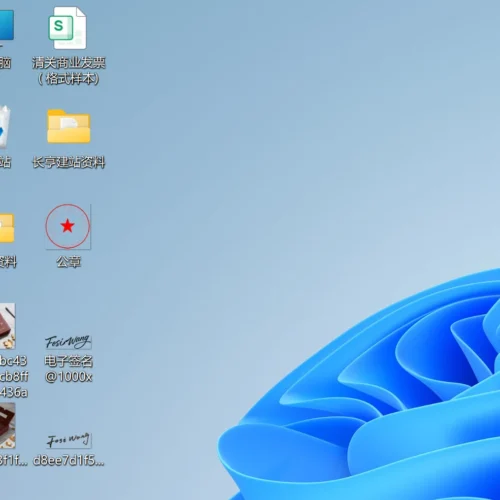Click the 长亨建站资料 folder label
Screen dimensions: 500x500
pyautogui.click(x=69, y=162)
